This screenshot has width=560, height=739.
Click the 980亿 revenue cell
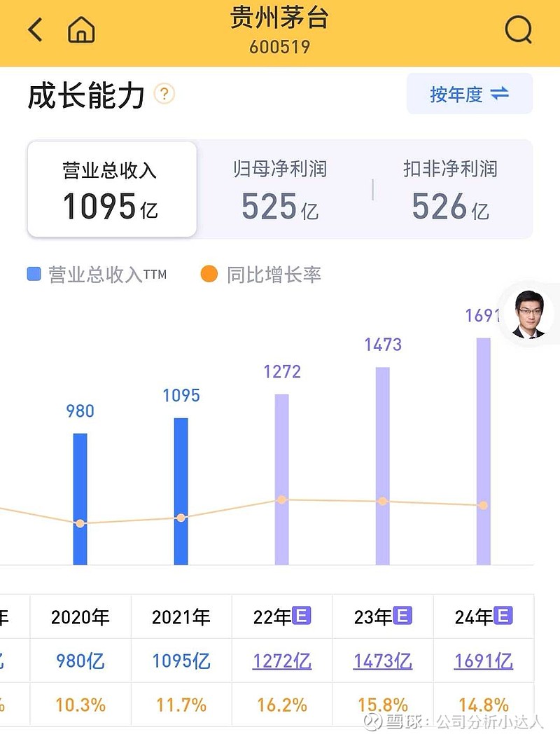click(x=80, y=661)
